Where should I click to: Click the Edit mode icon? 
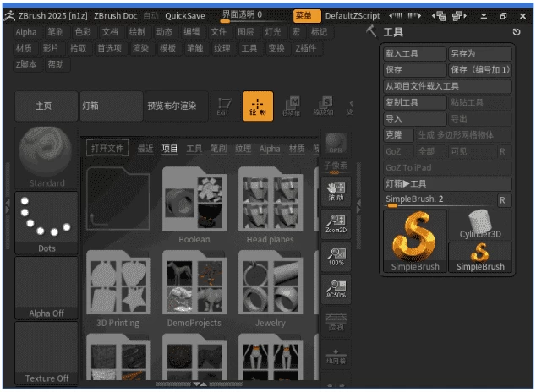pyautogui.click(x=223, y=106)
